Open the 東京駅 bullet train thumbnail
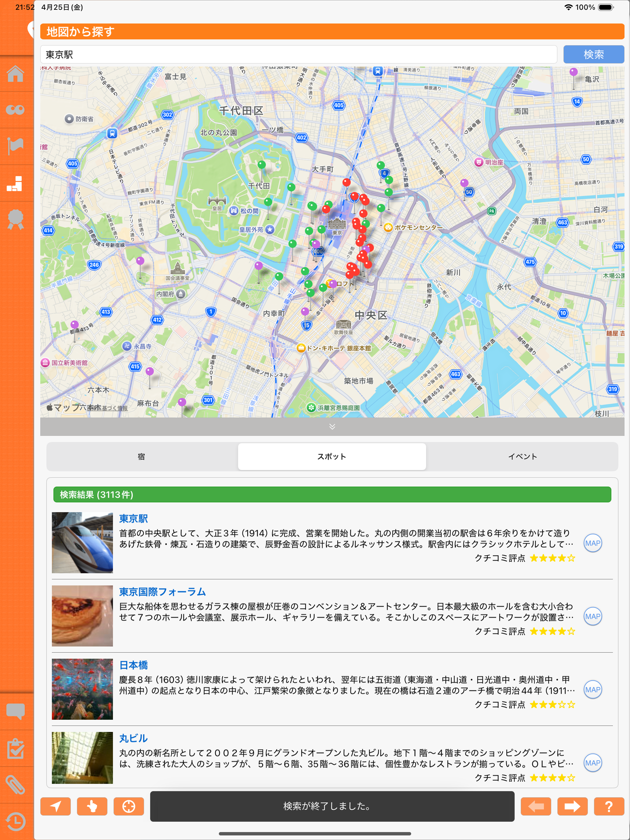 pos(82,543)
